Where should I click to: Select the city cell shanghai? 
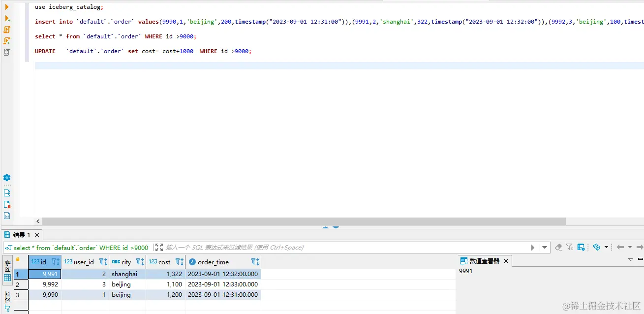coord(127,274)
